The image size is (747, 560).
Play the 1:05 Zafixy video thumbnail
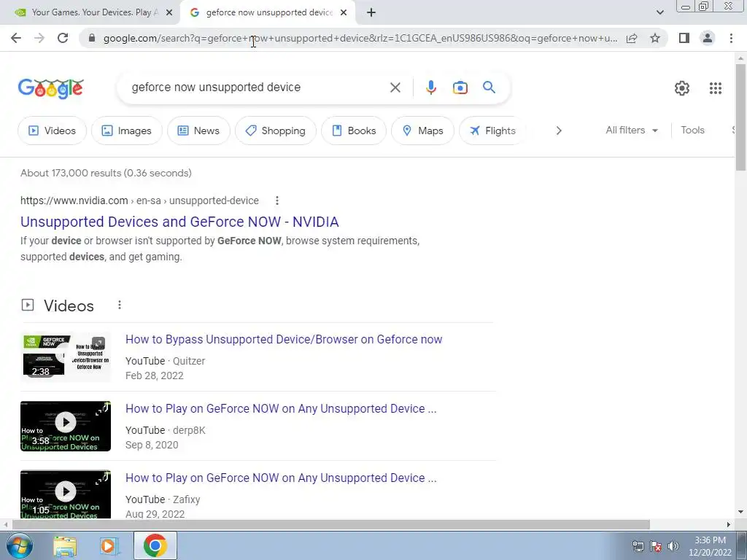[x=66, y=494]
